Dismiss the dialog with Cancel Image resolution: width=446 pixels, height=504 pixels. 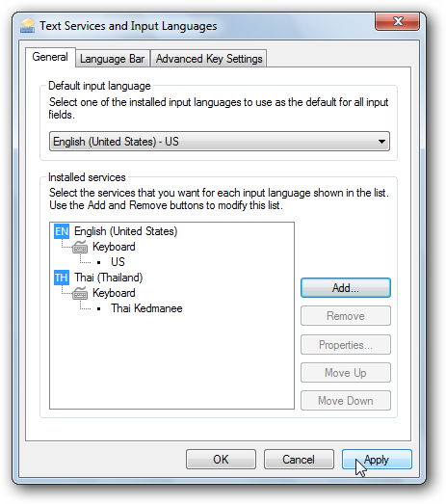pyautogui.click(x=299, y=460)
